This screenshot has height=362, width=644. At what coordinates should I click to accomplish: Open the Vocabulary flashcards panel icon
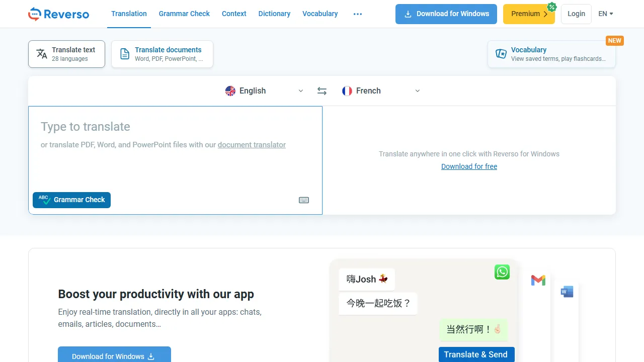(501, 53)
